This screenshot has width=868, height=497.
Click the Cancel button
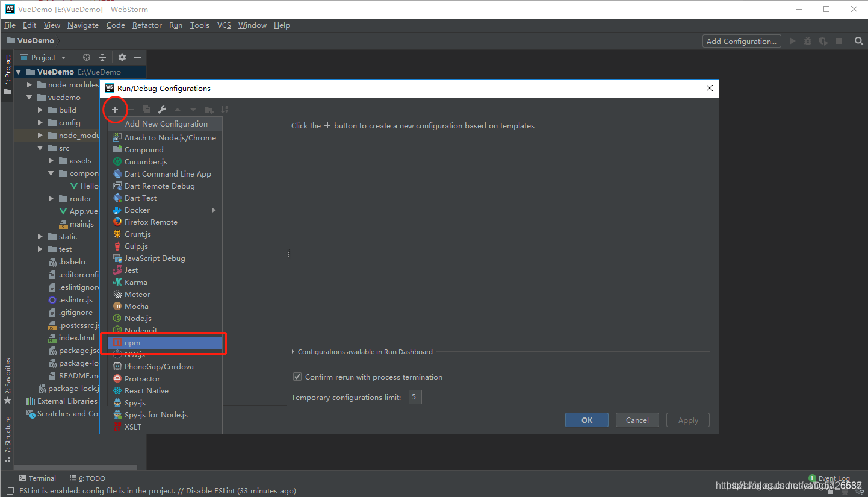637,420
